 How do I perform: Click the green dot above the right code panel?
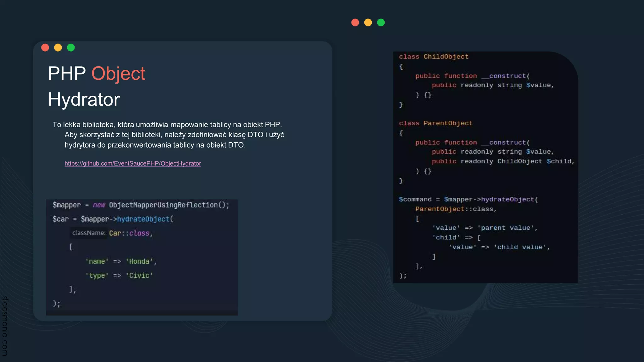pos(381,23)
